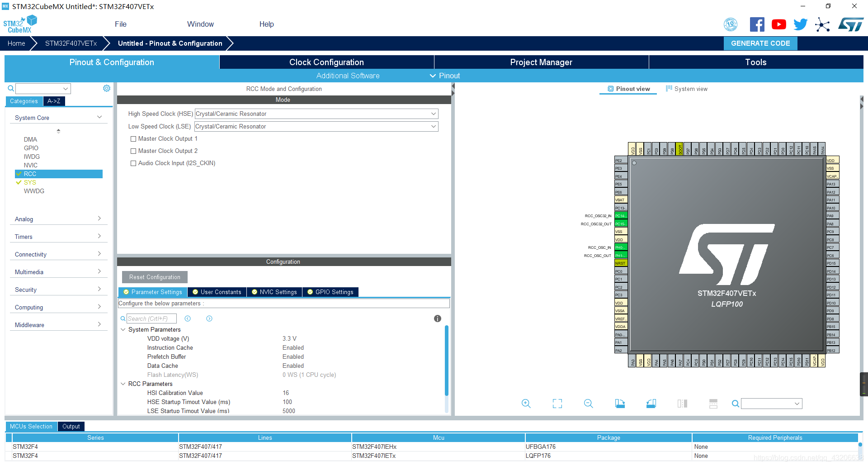Go to Home breadcrumb
The height and width of the screenshot is (466, 868).
(x=16, y=43)
